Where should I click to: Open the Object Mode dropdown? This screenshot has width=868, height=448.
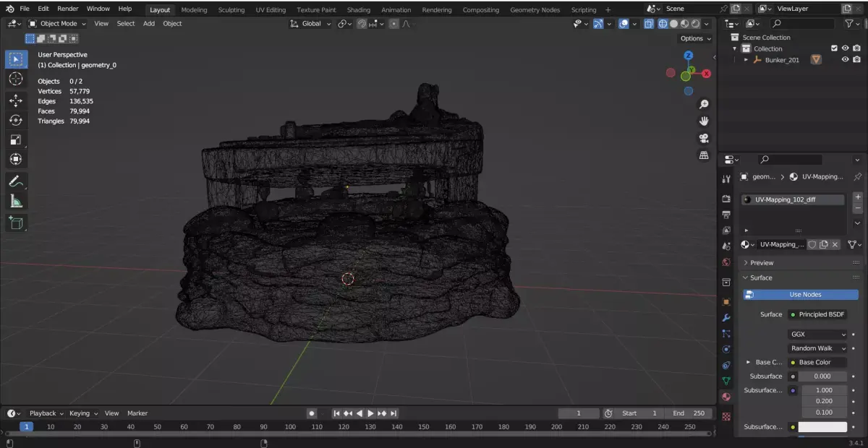tap(57, 23)
